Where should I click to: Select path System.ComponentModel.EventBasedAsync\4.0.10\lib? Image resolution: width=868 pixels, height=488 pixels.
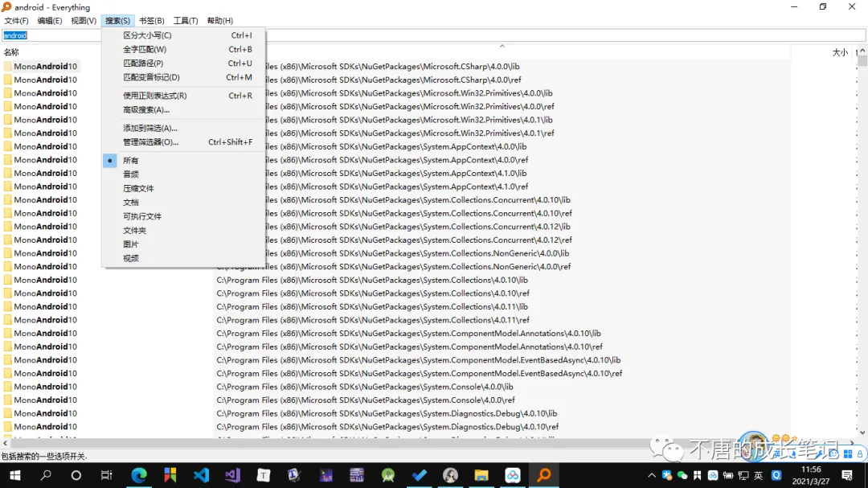pos(419,360)
